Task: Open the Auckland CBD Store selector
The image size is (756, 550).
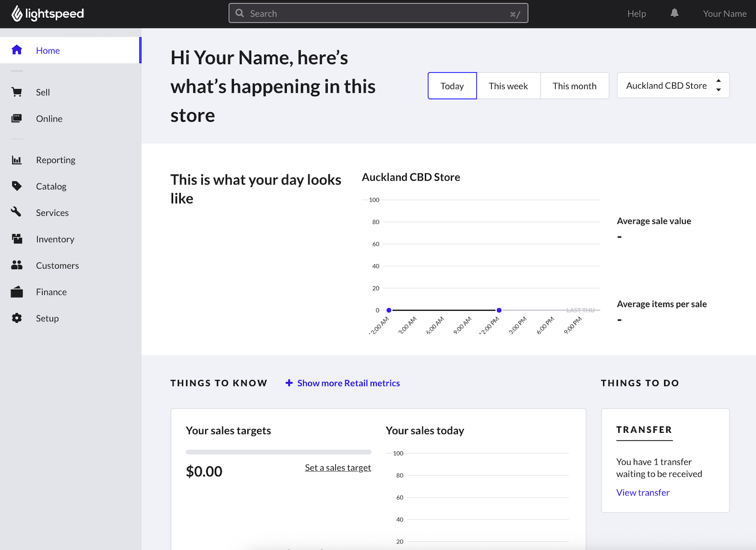Action: [x=673, y=85]
